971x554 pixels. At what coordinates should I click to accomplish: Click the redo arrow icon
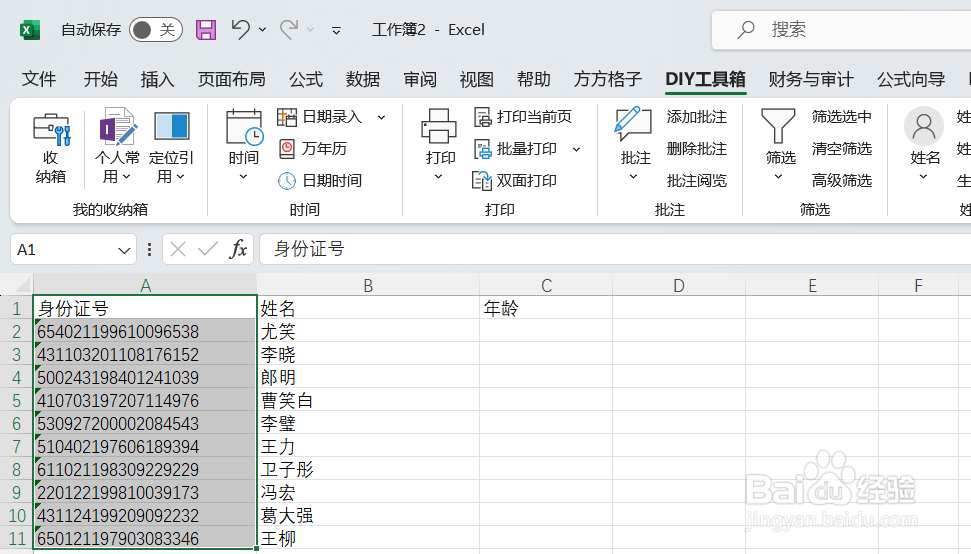(289, 29)
